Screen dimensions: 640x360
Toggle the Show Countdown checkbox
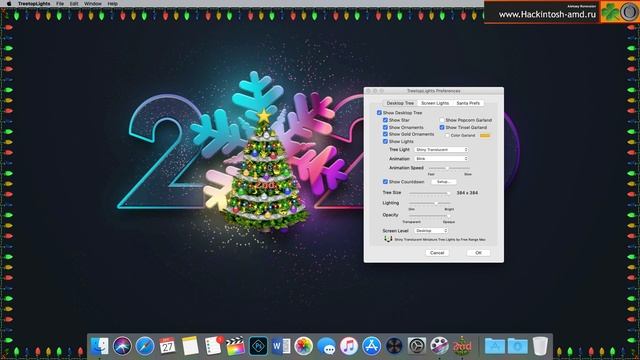[385, 182]
